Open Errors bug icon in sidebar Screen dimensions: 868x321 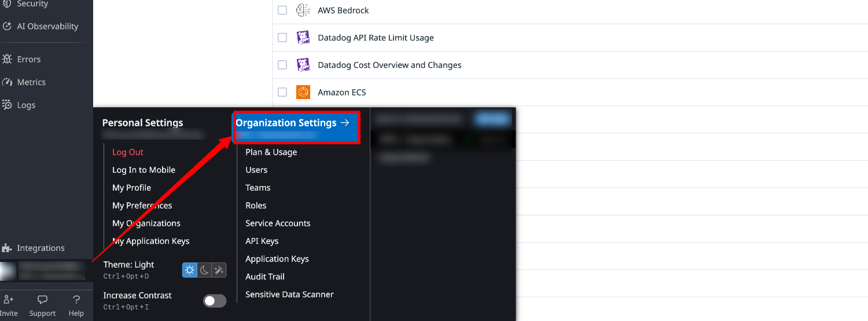coord(7,59)
